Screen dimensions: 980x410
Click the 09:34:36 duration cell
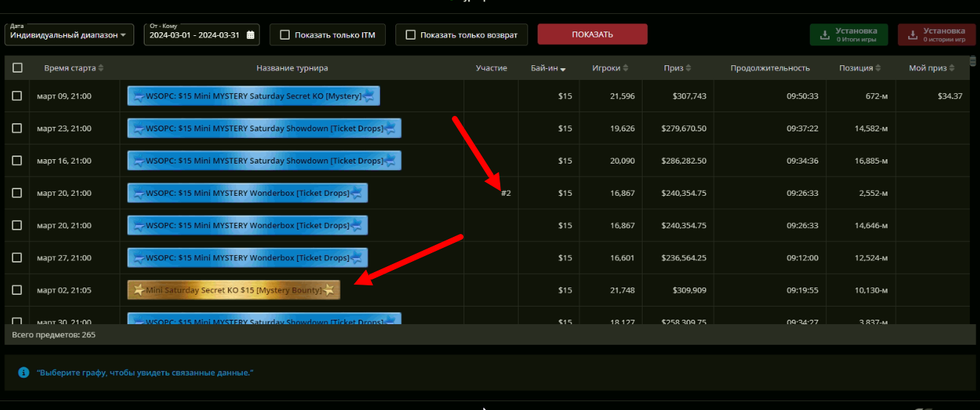pyautogui.click(x=802, y=161)
